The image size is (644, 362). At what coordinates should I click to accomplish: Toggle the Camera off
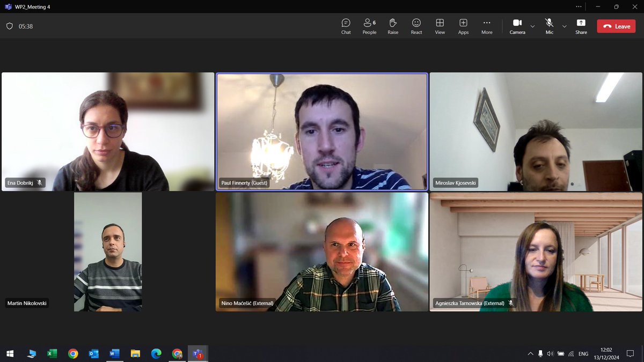tap(517, 26)
